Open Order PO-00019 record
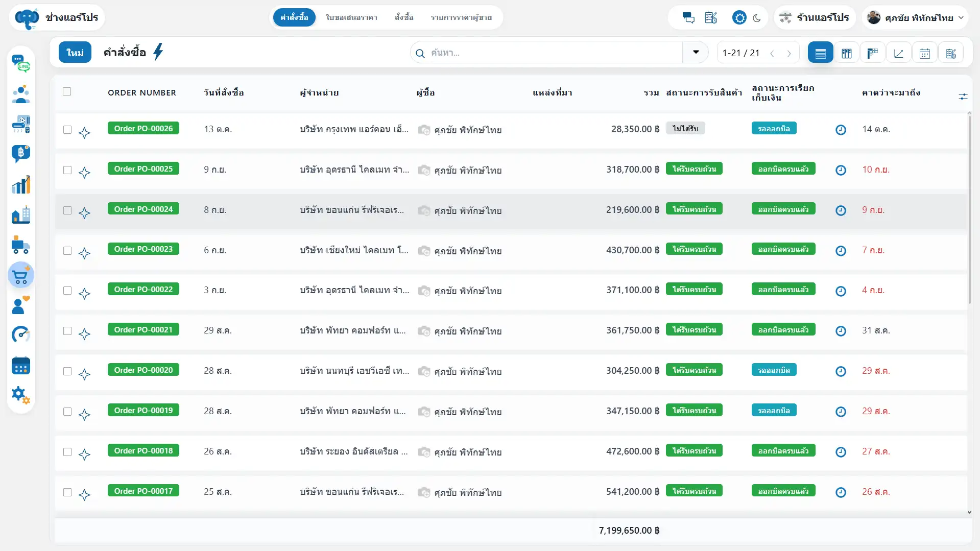The height and width of the screenshot is (551, 980). 144,411
